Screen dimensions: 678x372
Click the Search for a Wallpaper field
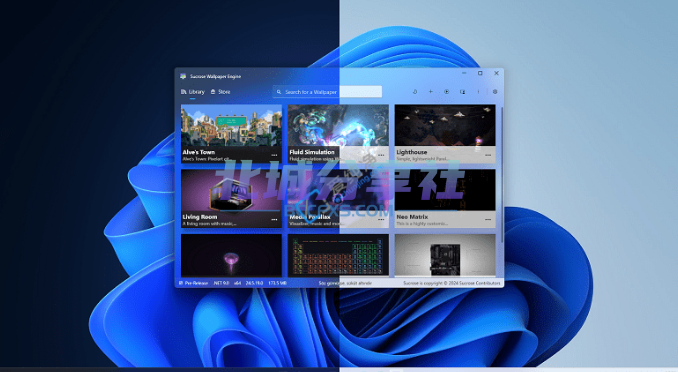click(x=327, y=92)
